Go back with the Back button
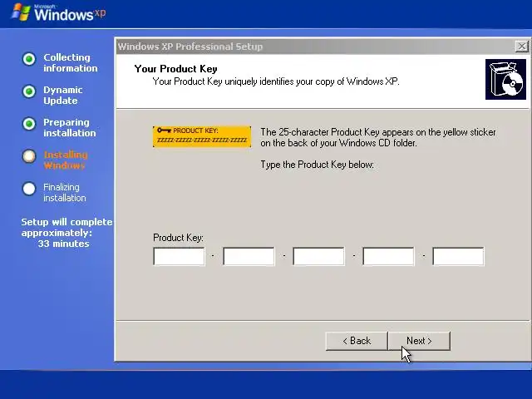Screen dimensions: 532x399 click(x=357, y=341)
